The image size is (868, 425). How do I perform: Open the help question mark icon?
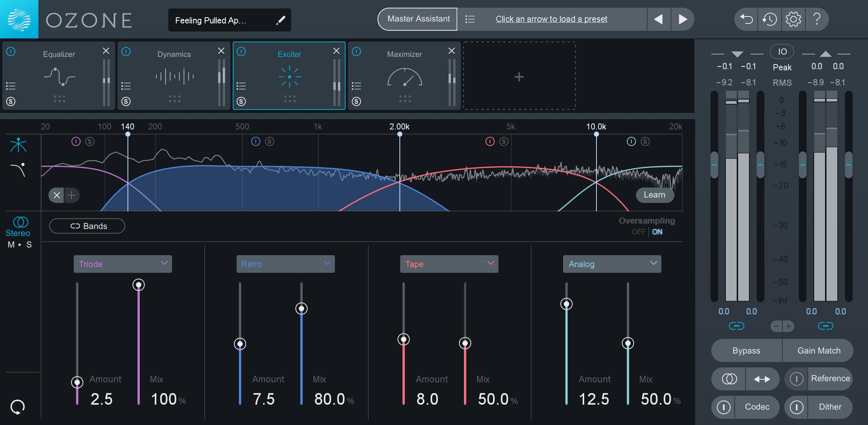coord(817,19)
